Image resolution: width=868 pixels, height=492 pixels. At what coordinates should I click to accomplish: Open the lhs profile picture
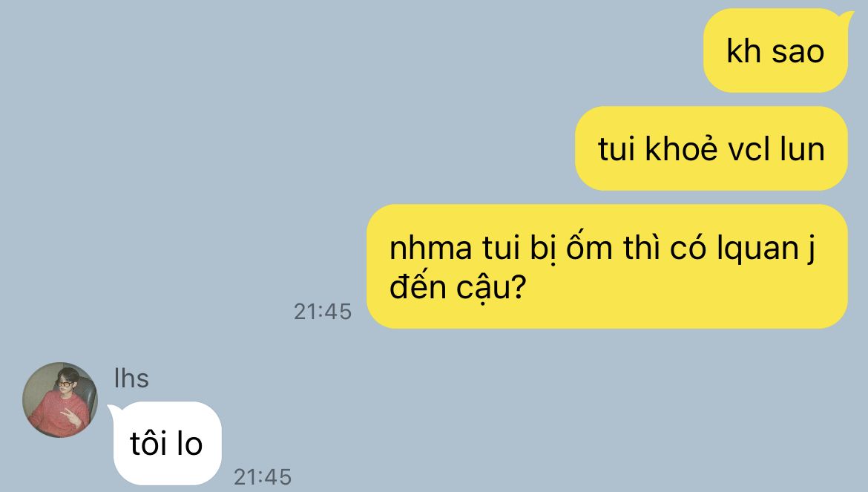click(60, 399)
